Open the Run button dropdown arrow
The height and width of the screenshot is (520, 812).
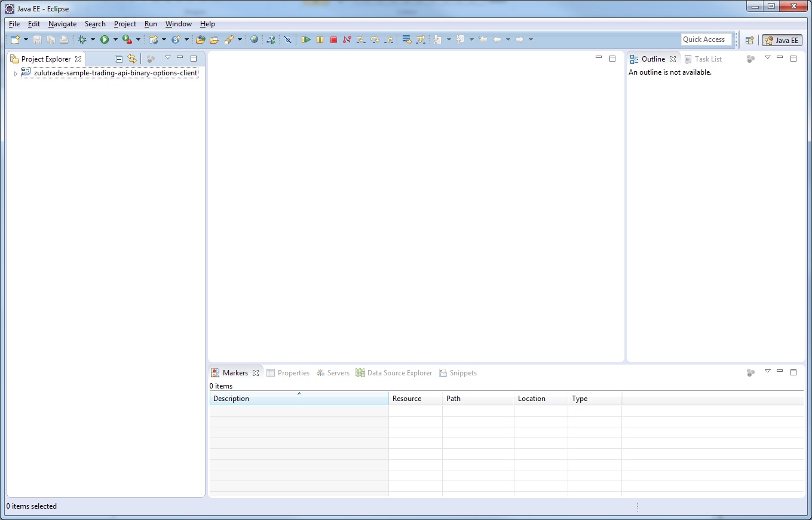[115, 40]
